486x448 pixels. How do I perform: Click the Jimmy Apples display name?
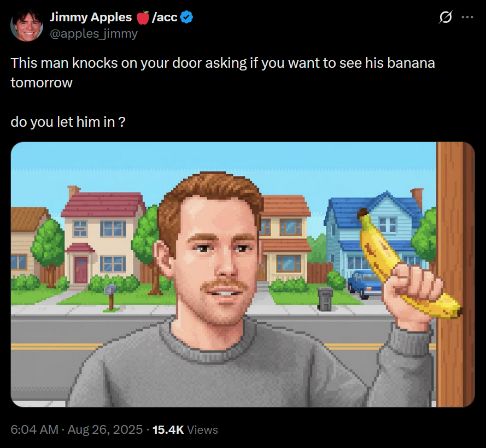click(x=91, y=17)
